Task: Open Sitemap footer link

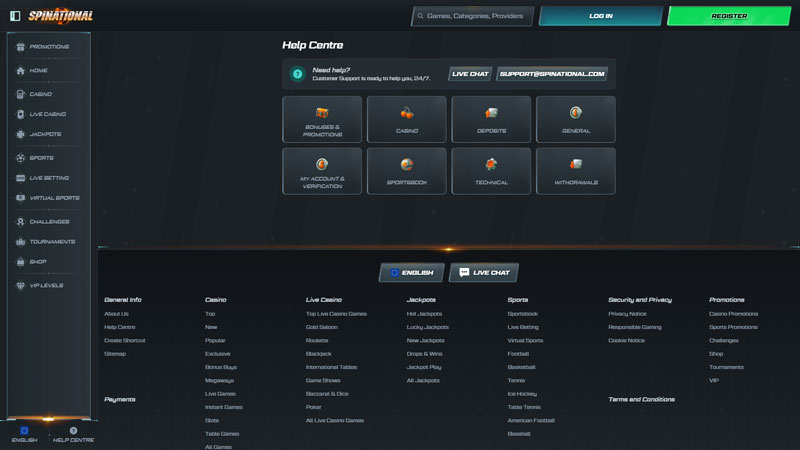Action: tap(115, 354)
